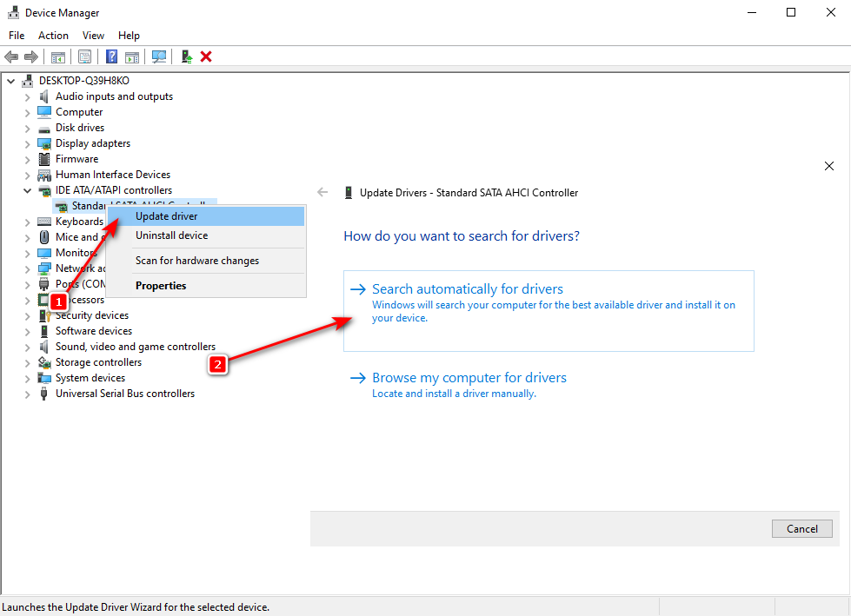The width and height of the screenshot is (851, 616).
Task: Open the View menu
Action: pyautogui.click(x=93, y=36)
